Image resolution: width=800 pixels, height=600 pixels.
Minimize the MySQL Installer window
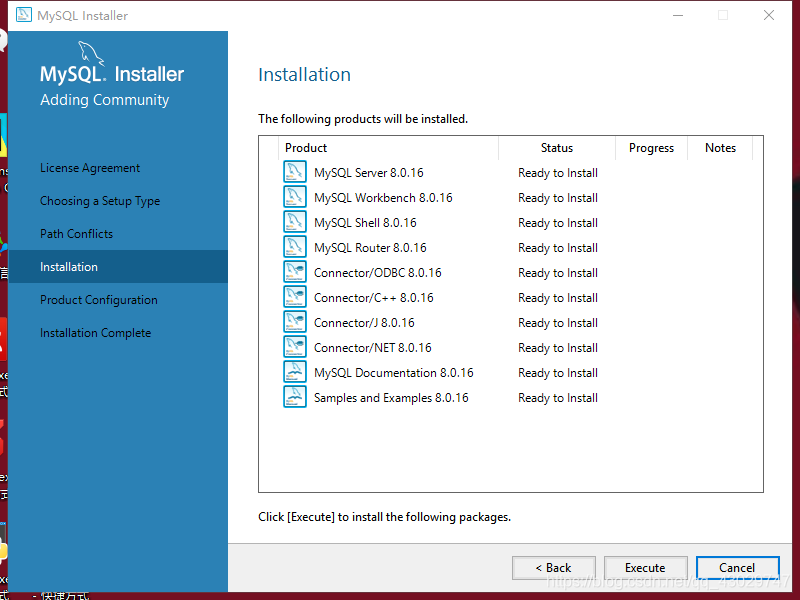coord(678,15)
